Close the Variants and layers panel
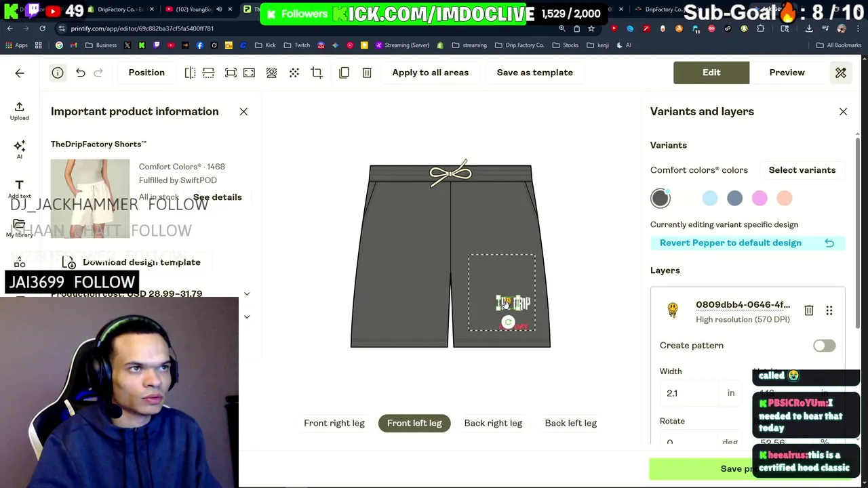868x488 pixels. pos(843,112)
